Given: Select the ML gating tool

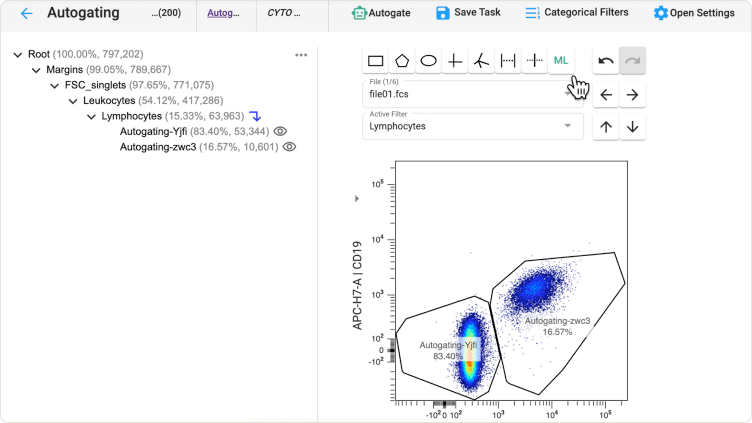Looking at the screenshot, I should [x=561, y=61].
